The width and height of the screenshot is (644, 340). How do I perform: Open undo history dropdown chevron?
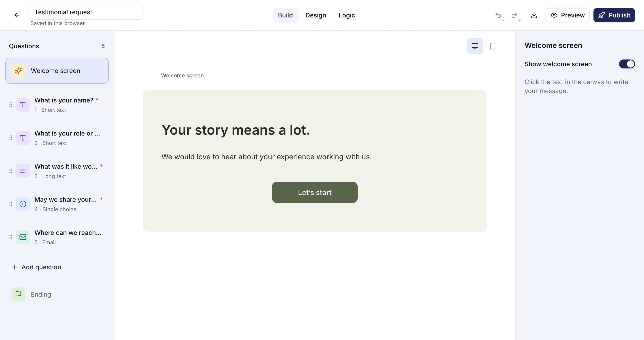(503, 20)
